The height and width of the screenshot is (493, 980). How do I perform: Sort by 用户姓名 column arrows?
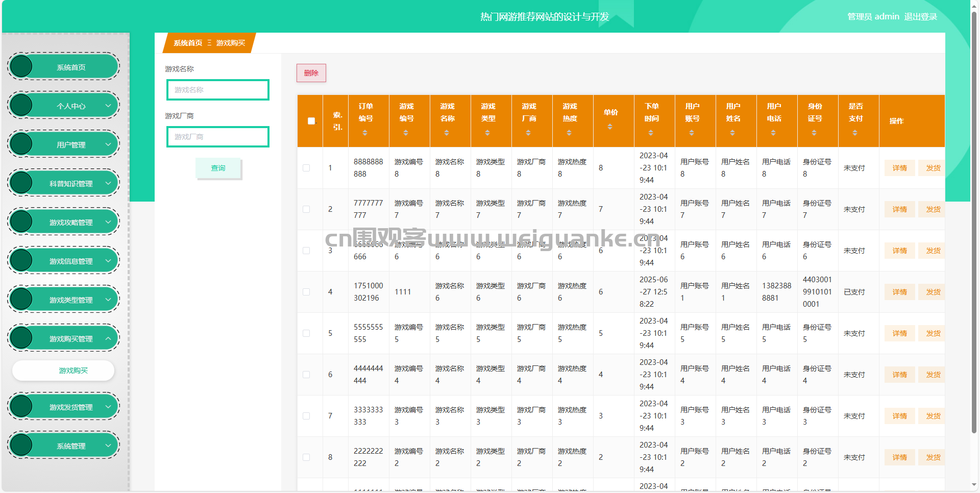pos(732,133)
